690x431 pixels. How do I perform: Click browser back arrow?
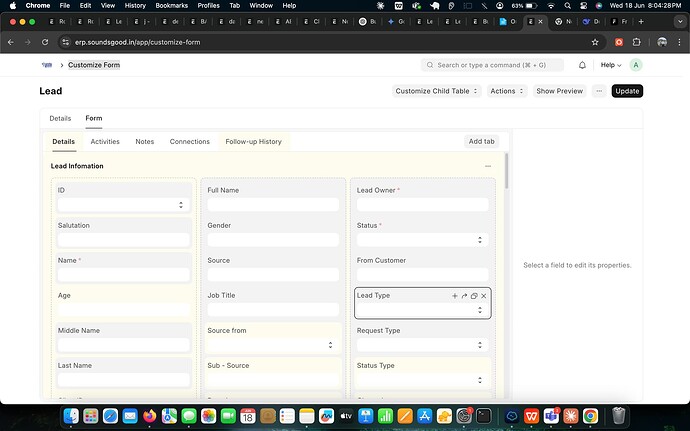(x=11, y=42)
